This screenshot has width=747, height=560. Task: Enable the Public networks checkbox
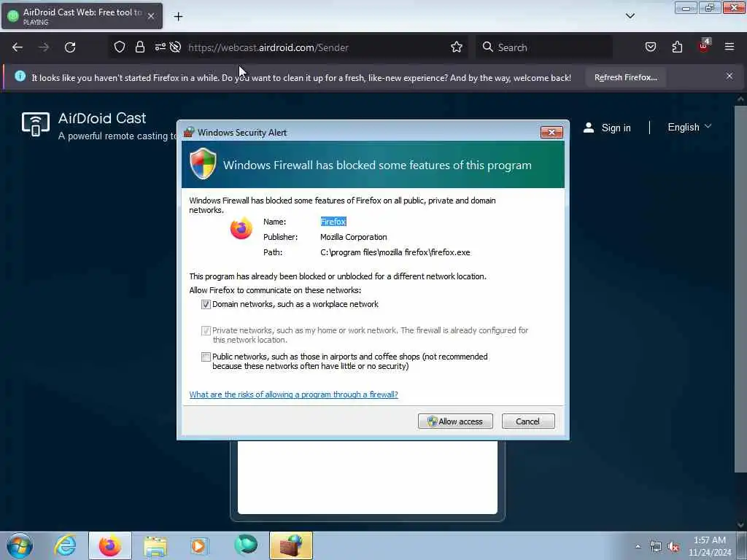pyautogui.click(x=206, y=357)
